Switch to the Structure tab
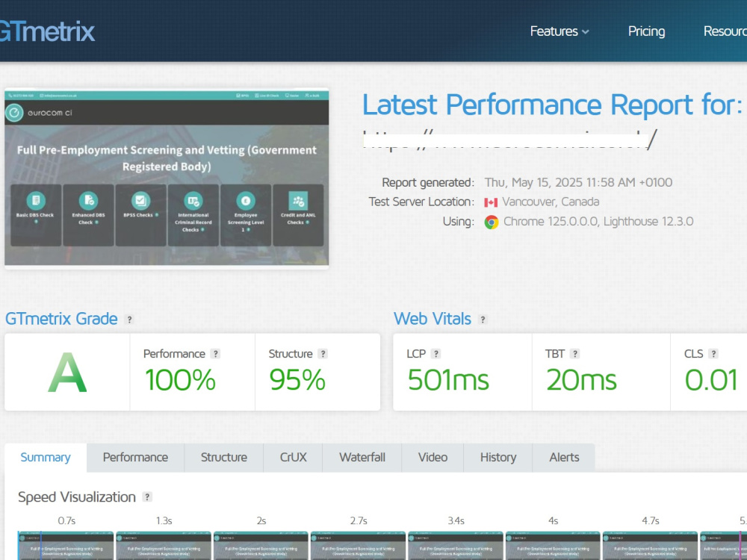The width and height of the screenshot is (747, 560). (x=224, y=458)
